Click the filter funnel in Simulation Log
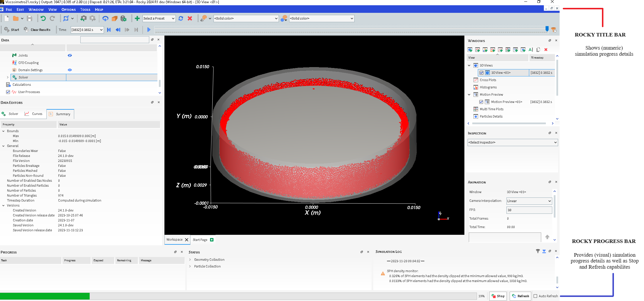The image size is (644, 301). point(538,251)
